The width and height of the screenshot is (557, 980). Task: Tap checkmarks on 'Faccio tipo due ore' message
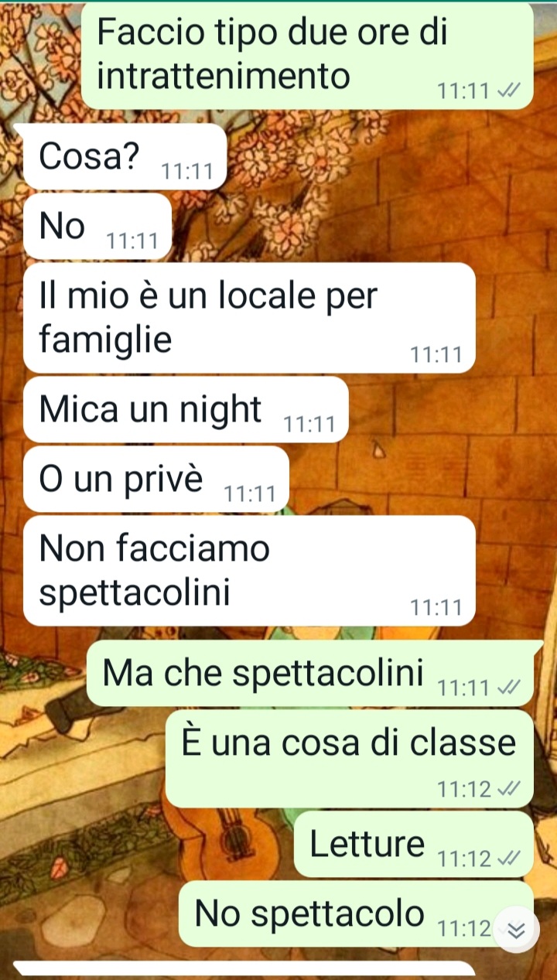(508, 91)
